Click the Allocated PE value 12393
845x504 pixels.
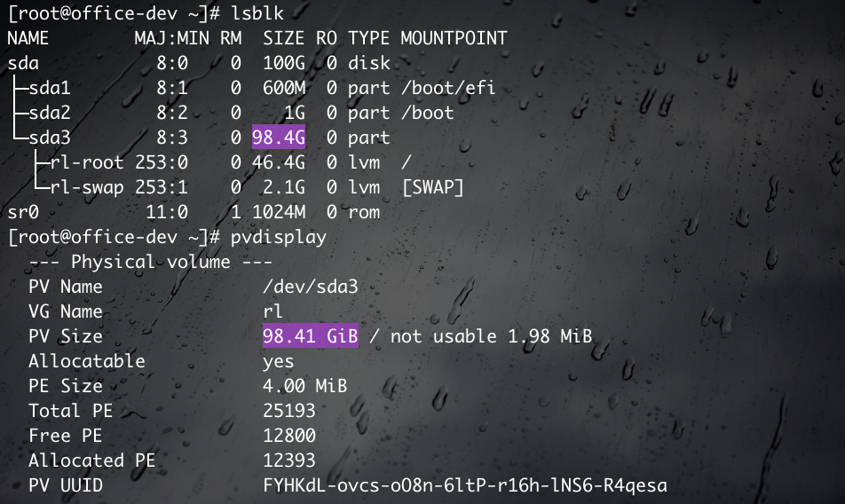tap(289, 461)
